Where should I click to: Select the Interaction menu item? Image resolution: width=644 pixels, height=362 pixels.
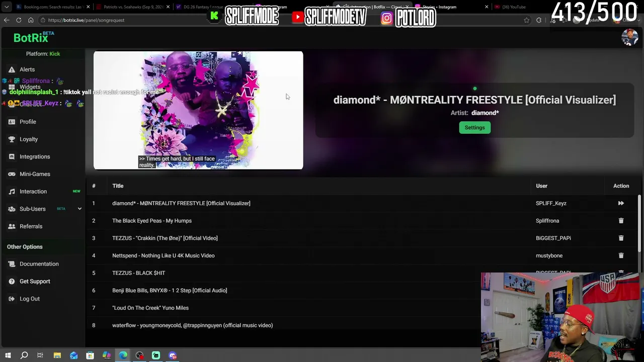33,192
